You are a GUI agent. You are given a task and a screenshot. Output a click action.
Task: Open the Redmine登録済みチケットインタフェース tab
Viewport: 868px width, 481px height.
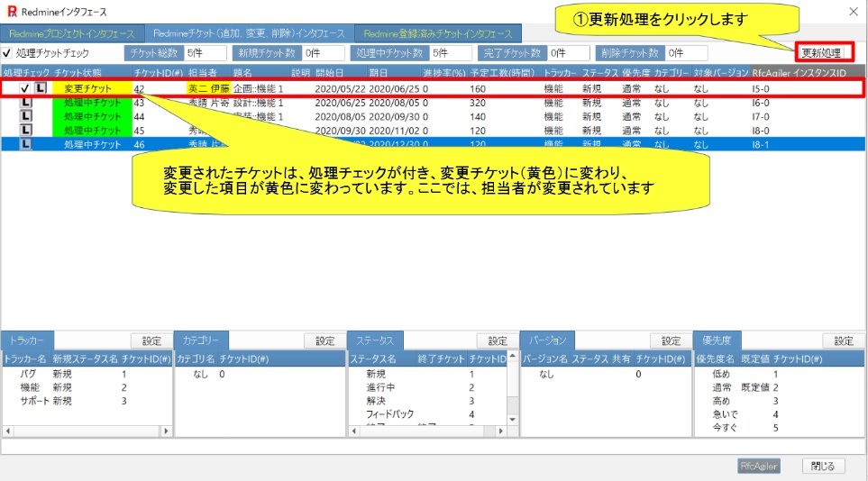coord(438,33)
